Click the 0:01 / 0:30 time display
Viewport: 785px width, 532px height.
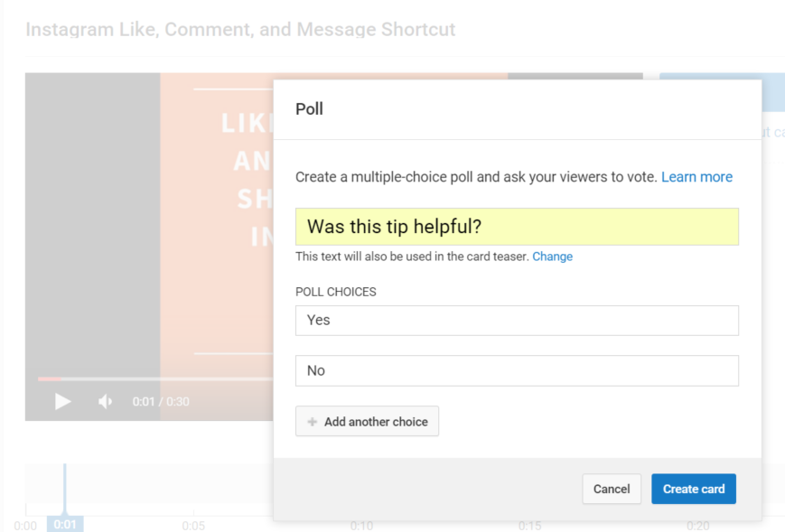point(161,401)
